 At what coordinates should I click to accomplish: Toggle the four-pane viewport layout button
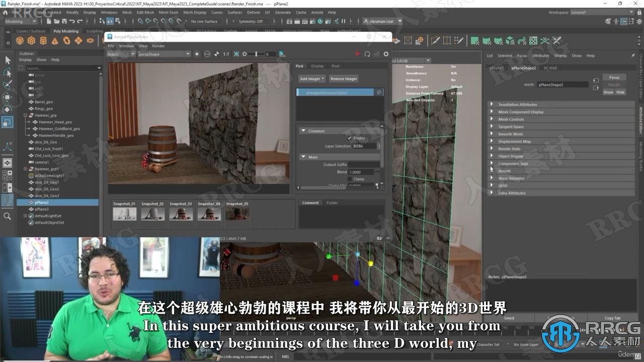click(8, 175)
